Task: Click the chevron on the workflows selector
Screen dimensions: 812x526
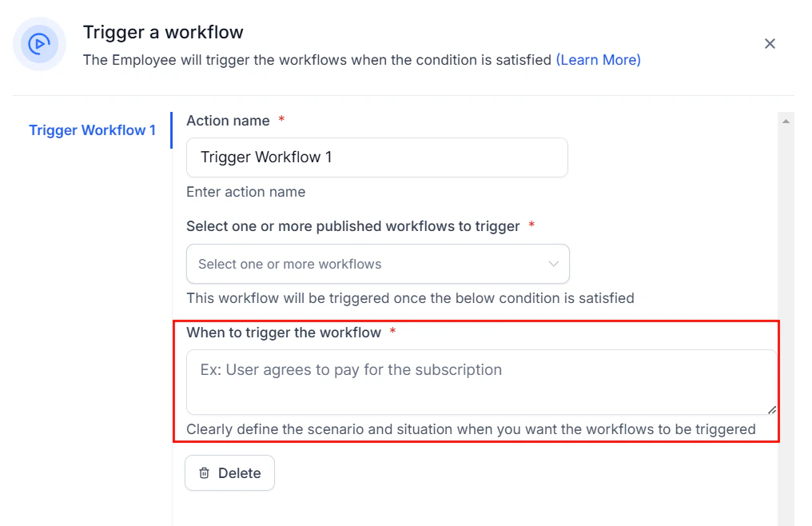Action: point(553,264)
